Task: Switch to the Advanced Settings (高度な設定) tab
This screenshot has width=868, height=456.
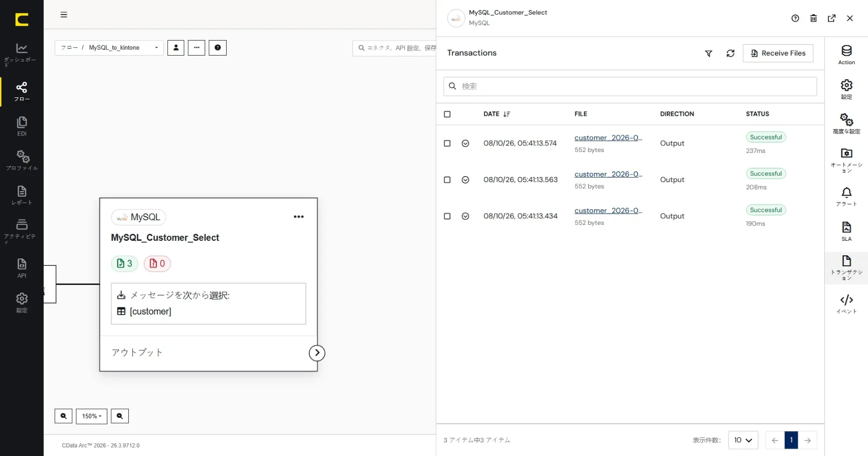Action: tap(846, 124)
